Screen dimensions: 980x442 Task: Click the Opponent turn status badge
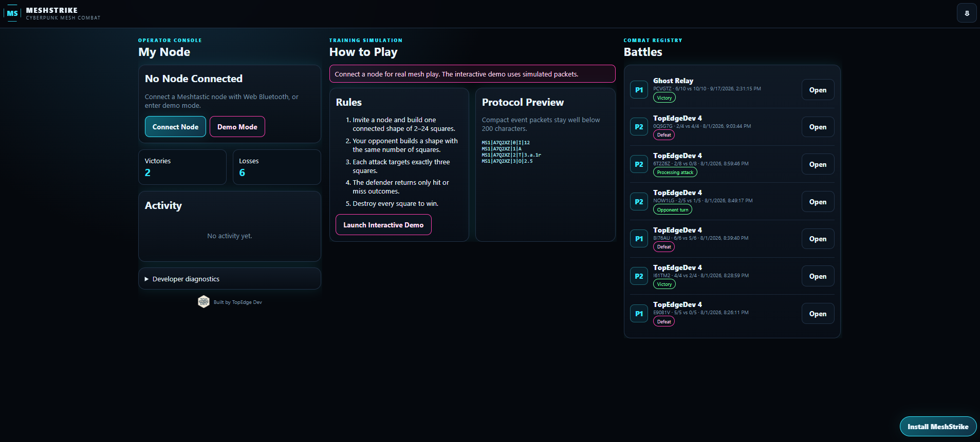click(x=673, y=209)
